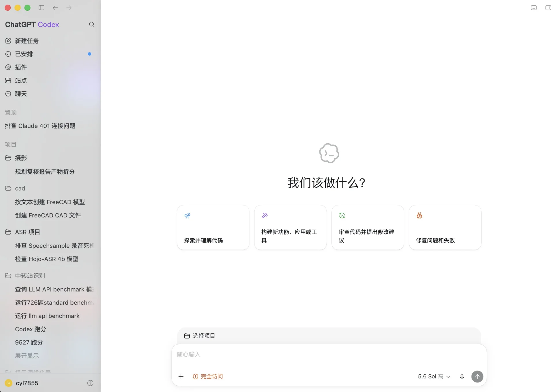Focus the 随心输入 prompt field
The height and width of the screenshot is (392, 553).
329,355
